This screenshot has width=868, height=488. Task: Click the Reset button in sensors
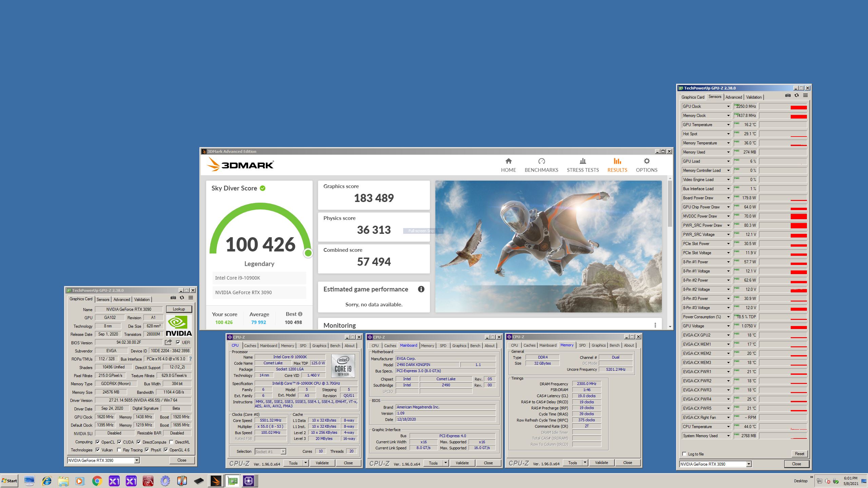point(799,454)
